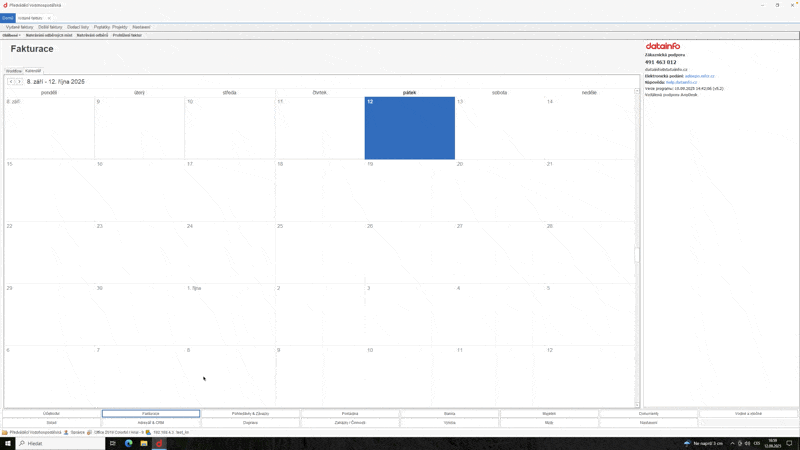
Task: Click the Windows search box
Action: pos(60,443)
